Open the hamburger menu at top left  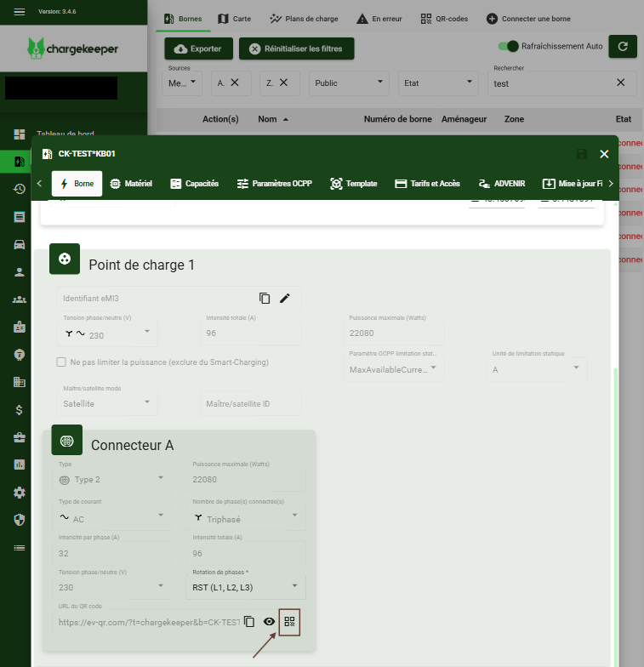pyautogui.click(x=20, y=11)
